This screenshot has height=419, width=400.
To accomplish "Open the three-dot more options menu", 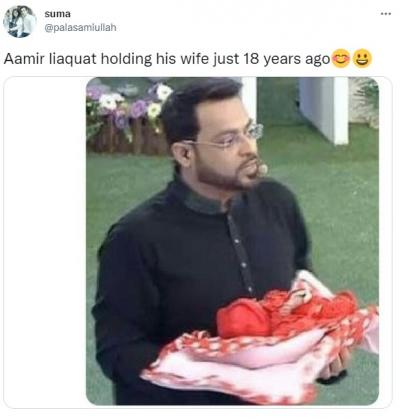I will pyautogui.click(x=386, y=14).
